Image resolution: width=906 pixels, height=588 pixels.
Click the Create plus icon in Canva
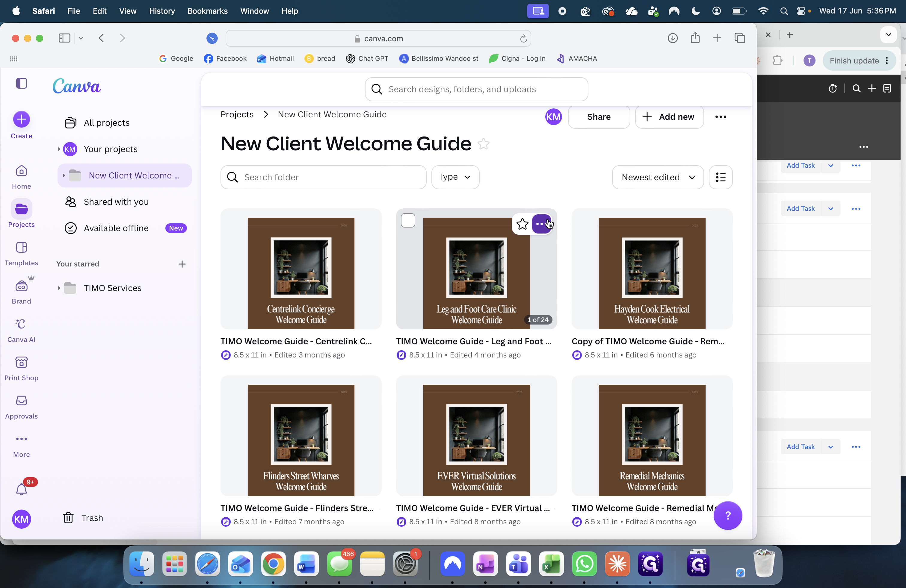[x=21, y=119]
